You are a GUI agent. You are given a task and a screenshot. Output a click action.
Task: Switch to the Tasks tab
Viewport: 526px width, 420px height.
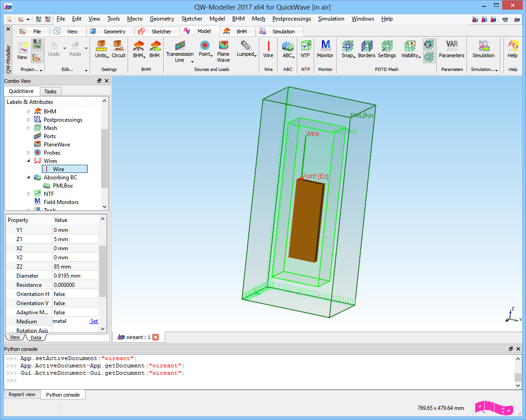[50, 91]
